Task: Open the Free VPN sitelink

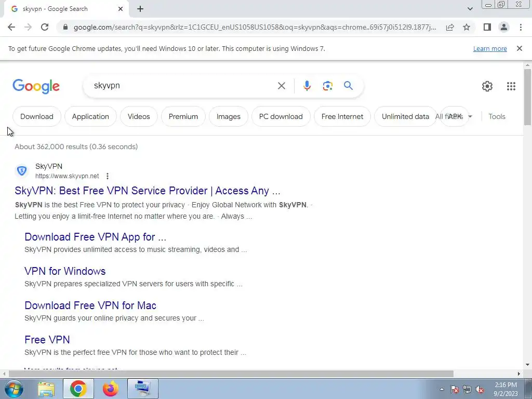Action: [47, 340]
